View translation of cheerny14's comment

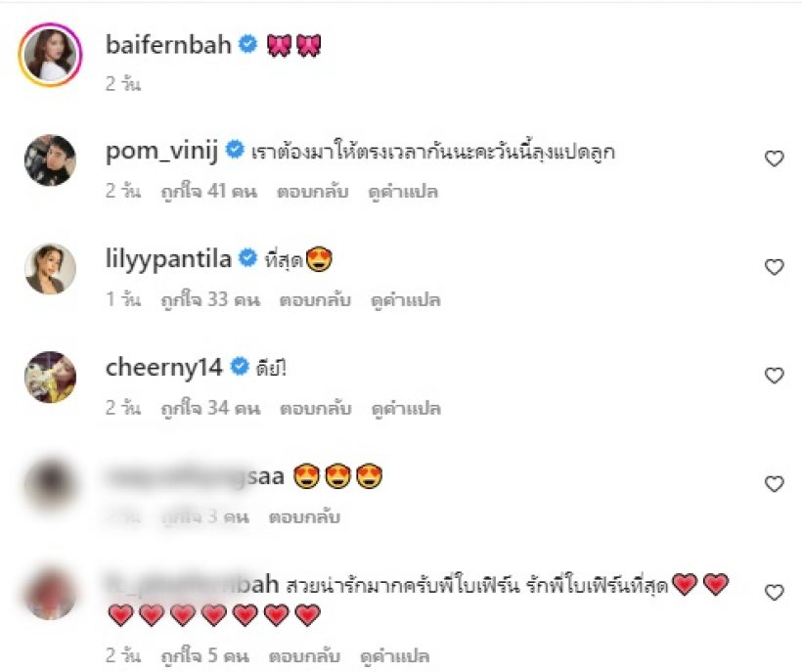406,408
